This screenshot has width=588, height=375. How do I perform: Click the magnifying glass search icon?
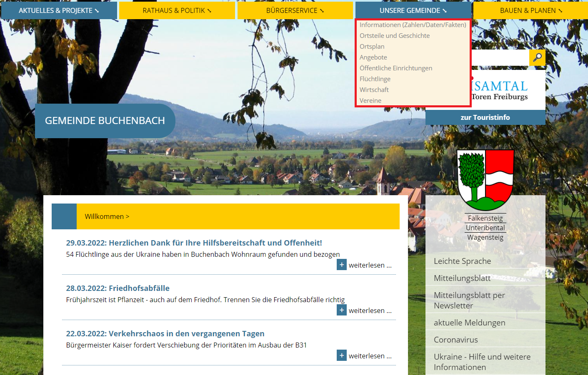point(537,57)
